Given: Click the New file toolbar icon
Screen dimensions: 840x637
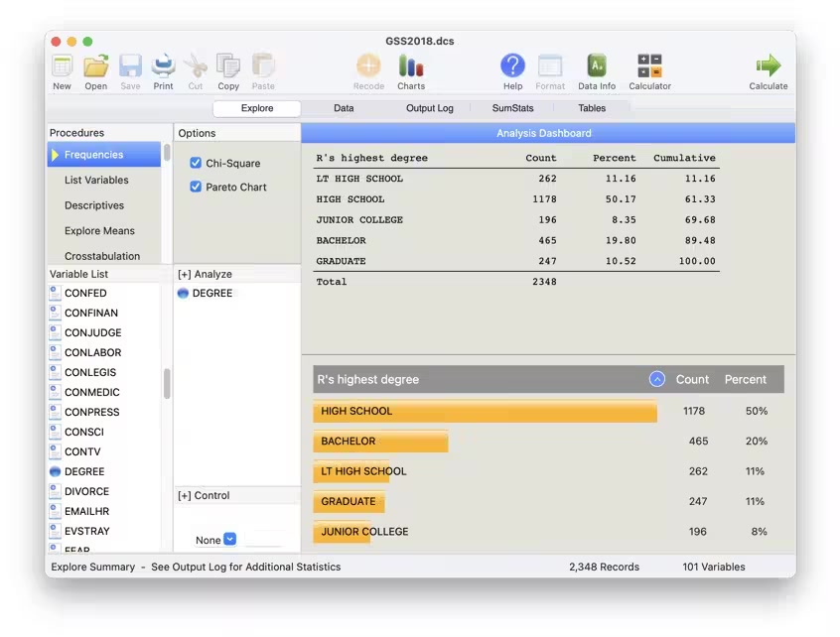Looking at the screenshot, I should [62, 66].
